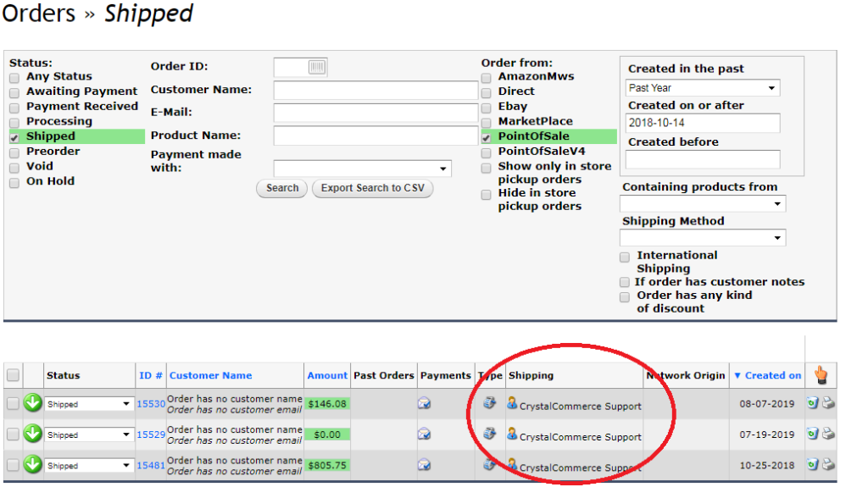This screenshot has width=868, height=487.
Task: Click the hand pointer icon in table header
Action: point(821,374)
